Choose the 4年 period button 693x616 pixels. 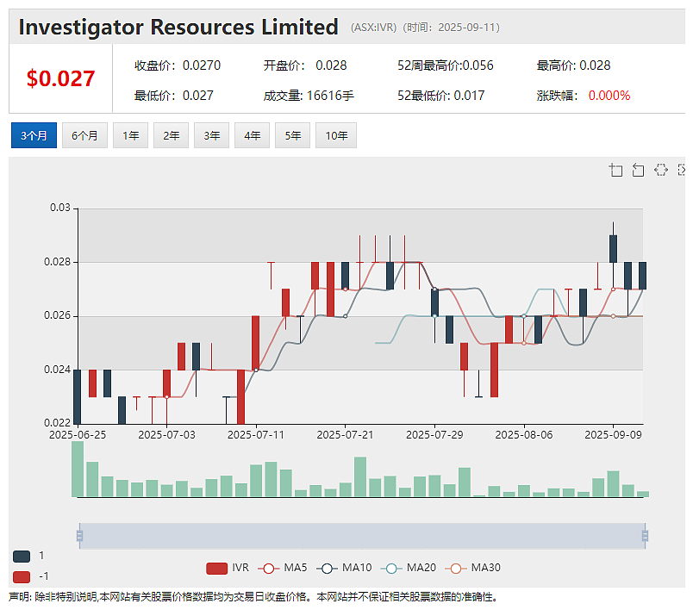252,135
